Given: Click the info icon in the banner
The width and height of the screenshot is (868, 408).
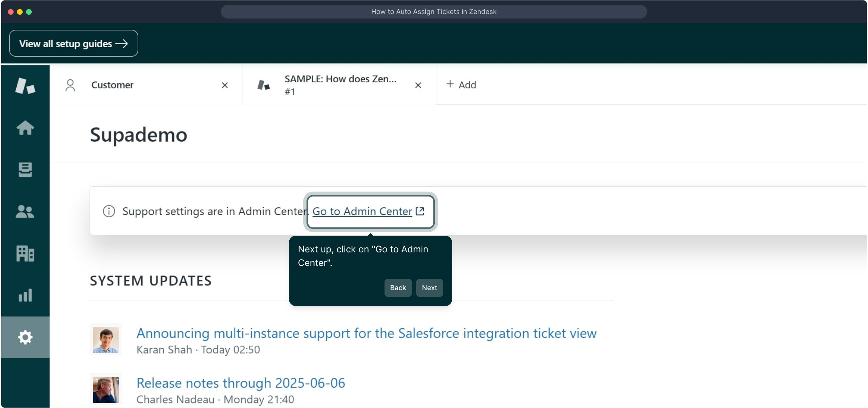Looking at the screenshot, I should pos(109,211).
